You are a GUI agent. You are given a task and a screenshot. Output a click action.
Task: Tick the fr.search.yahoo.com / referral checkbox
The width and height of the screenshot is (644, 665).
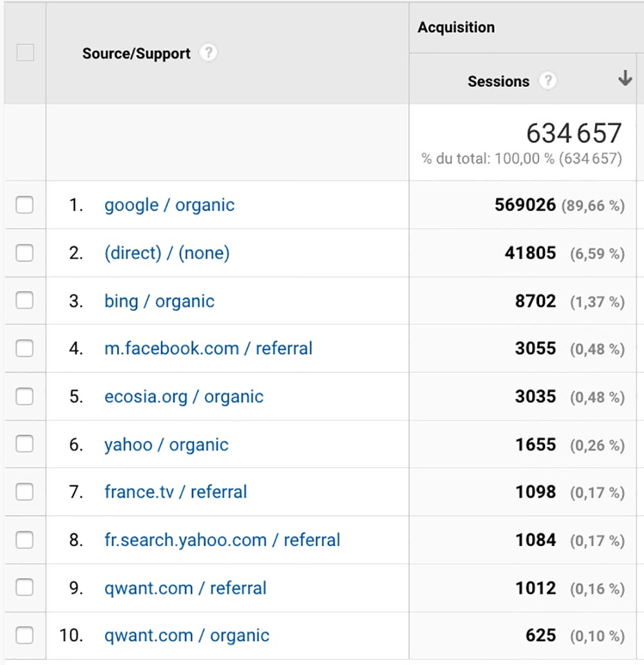point(24,540)
